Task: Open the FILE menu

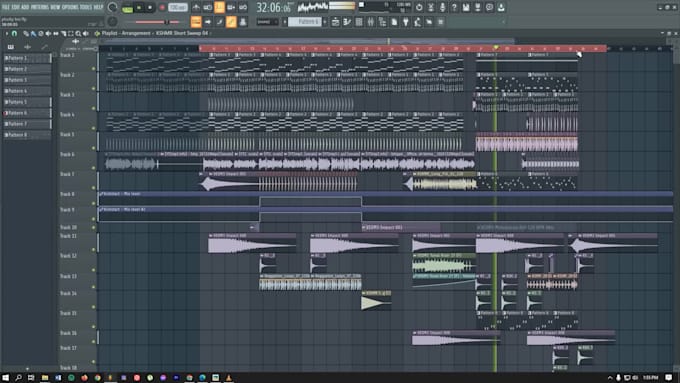Action: point(6,7)
